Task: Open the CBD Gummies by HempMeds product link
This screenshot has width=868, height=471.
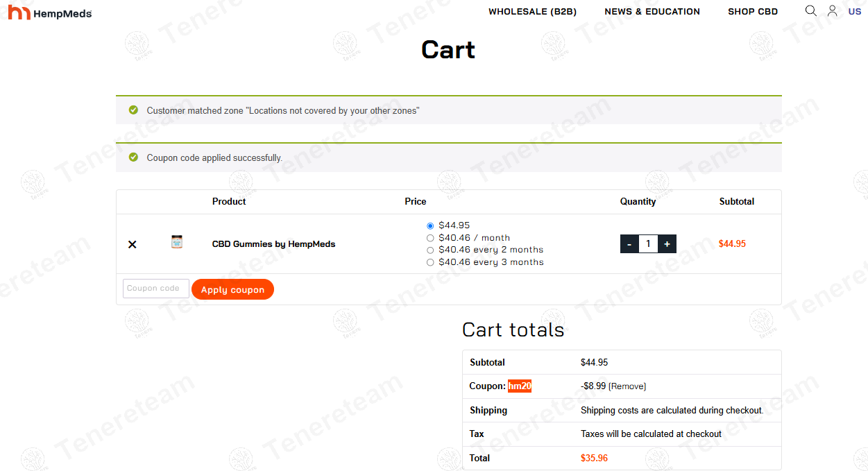Action: point(273,244)
